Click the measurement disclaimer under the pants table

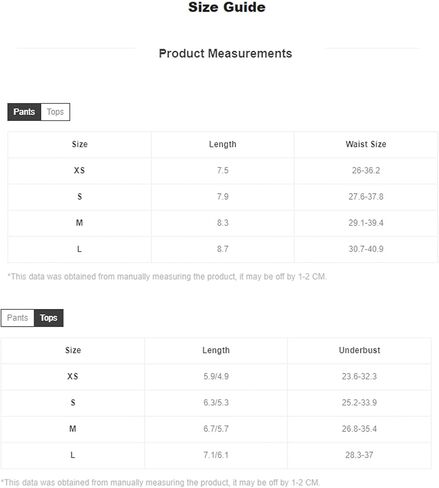click(167, 277)
